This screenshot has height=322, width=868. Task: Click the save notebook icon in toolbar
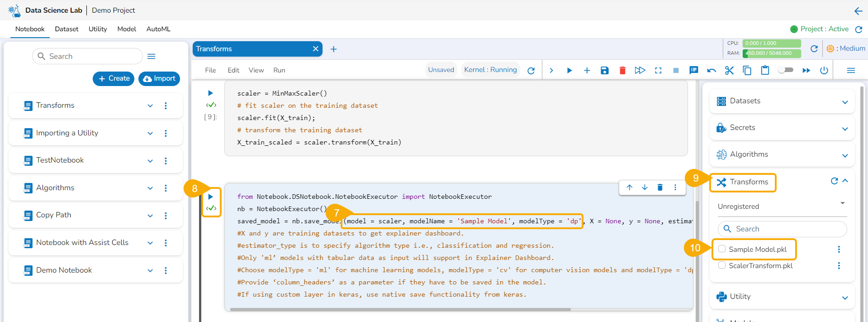coord(604,70)
